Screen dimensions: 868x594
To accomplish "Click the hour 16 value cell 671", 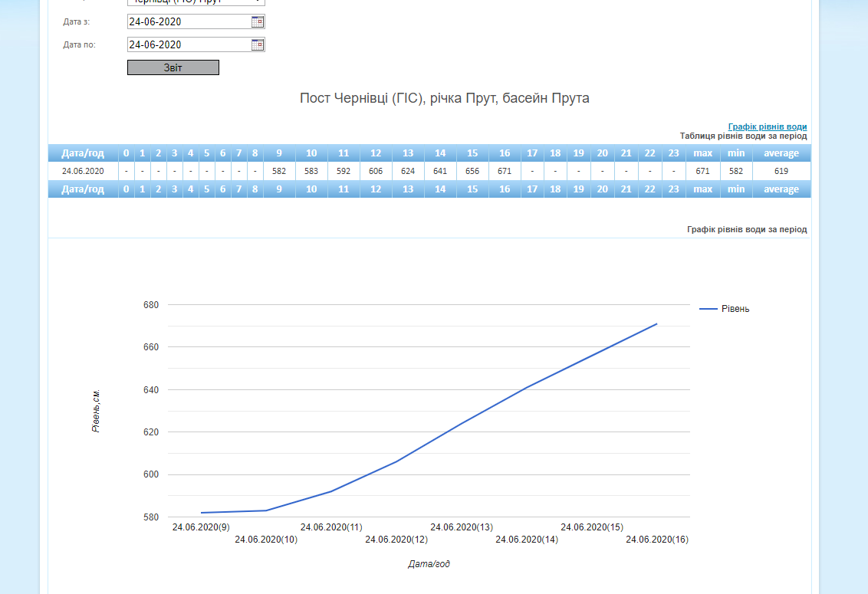I will (504, 171).
